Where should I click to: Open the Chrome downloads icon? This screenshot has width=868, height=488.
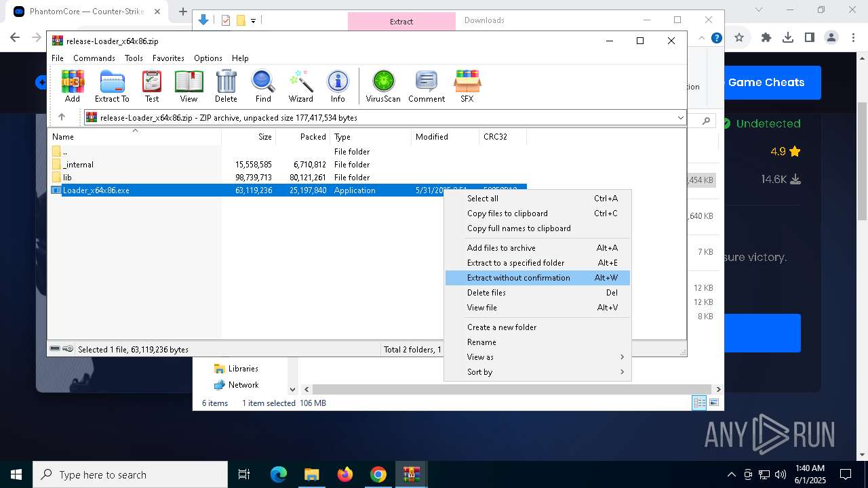click(x=788, y=38)
